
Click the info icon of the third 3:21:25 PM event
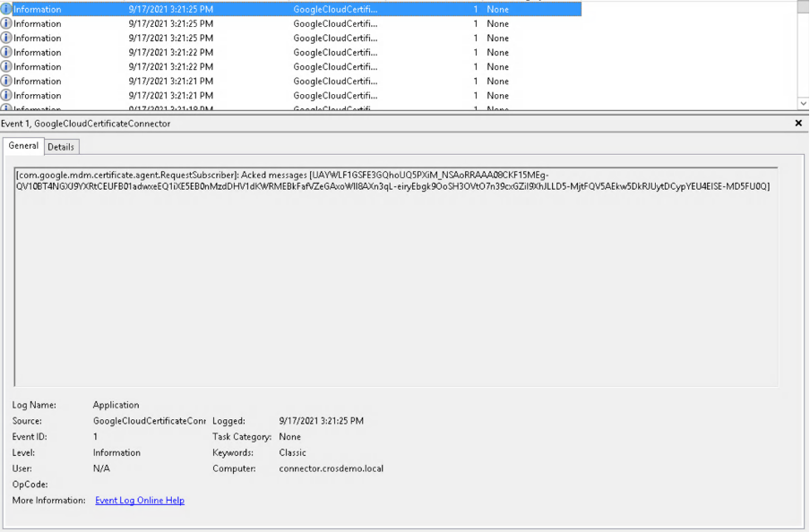tap(6, 38)
